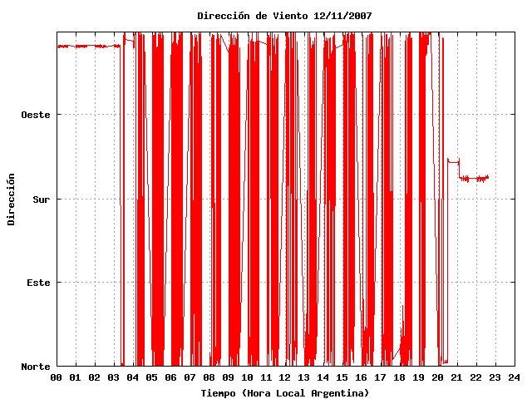Select the 'Oeste' y-axis tick label

coord(36,115)
